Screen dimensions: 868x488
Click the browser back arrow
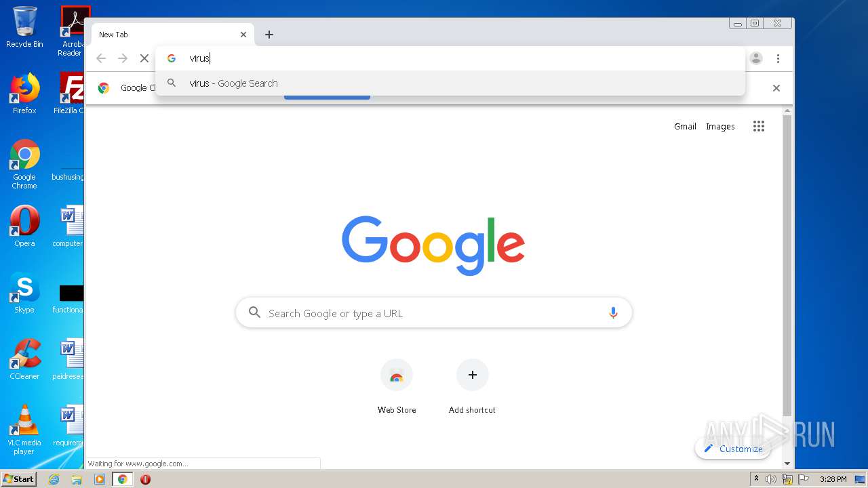pos(101,58)
